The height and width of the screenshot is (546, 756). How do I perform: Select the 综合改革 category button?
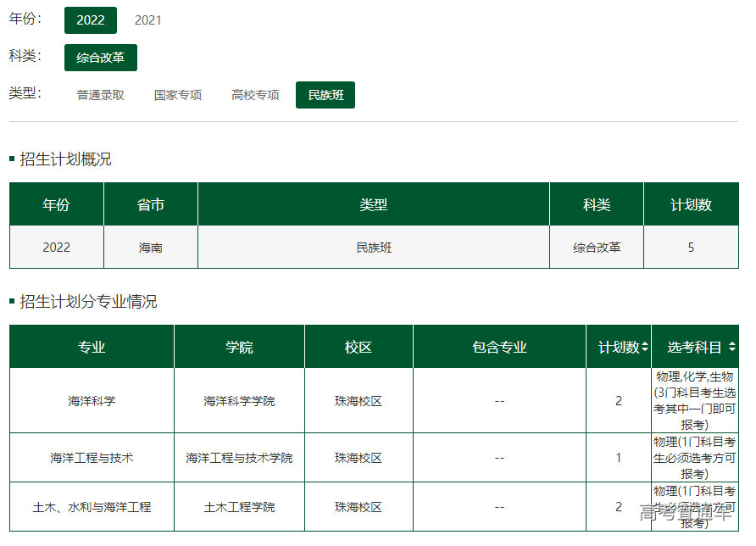pos(100,58)
